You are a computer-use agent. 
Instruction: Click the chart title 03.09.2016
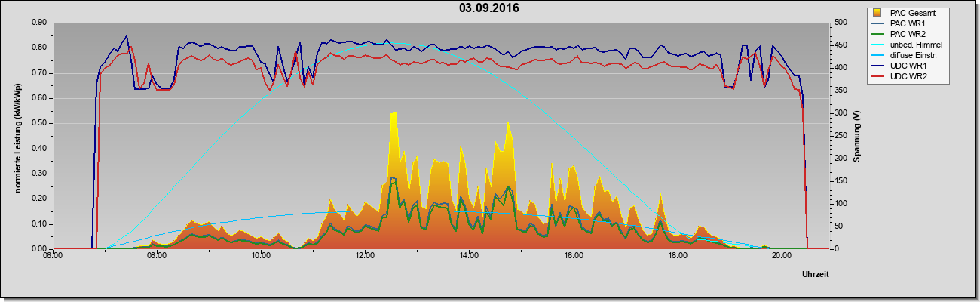pyautogui.click(x=489, y=8)
